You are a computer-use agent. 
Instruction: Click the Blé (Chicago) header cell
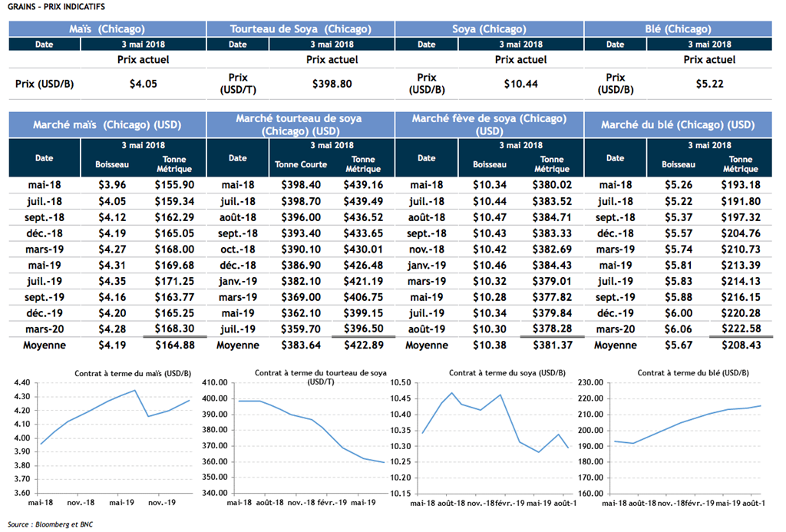click(x=678, y=29)
